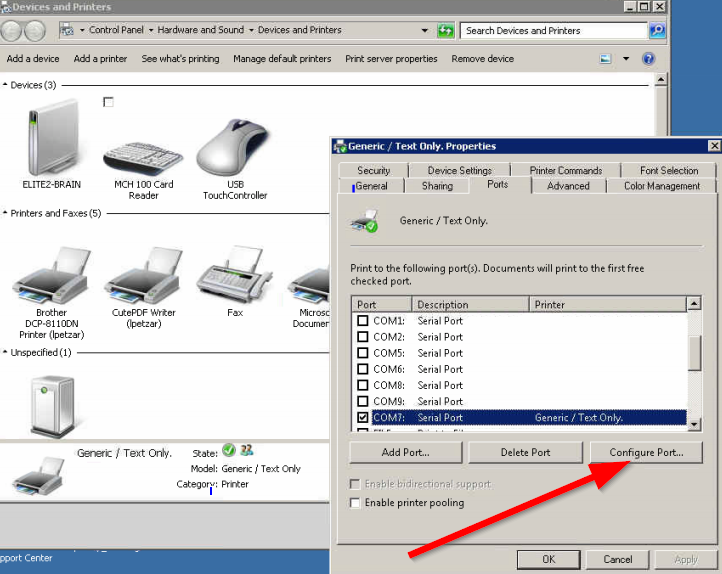Select the USB TouchController mouse icon
Screen dimensions: 722x574
click(233, 147)
